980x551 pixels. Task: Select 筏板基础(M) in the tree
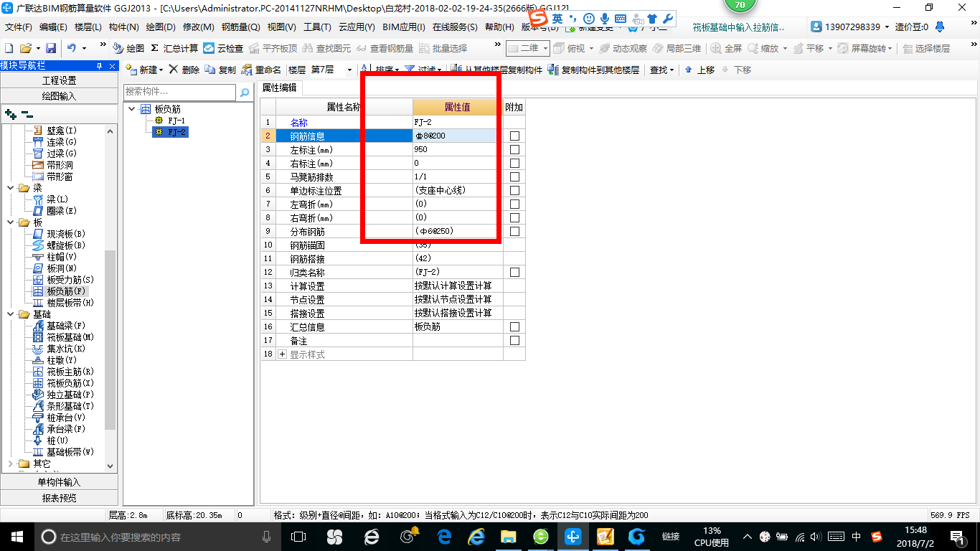point(70,337)
